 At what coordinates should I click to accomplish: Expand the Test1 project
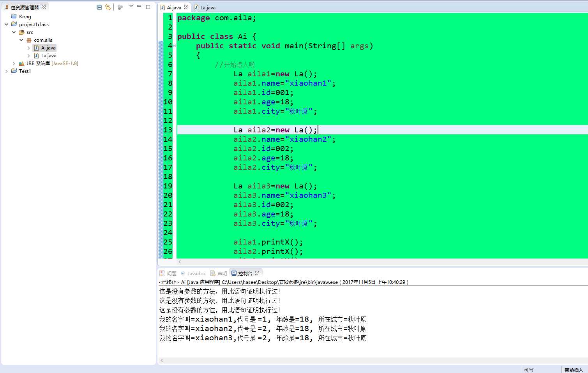point(6,71)
